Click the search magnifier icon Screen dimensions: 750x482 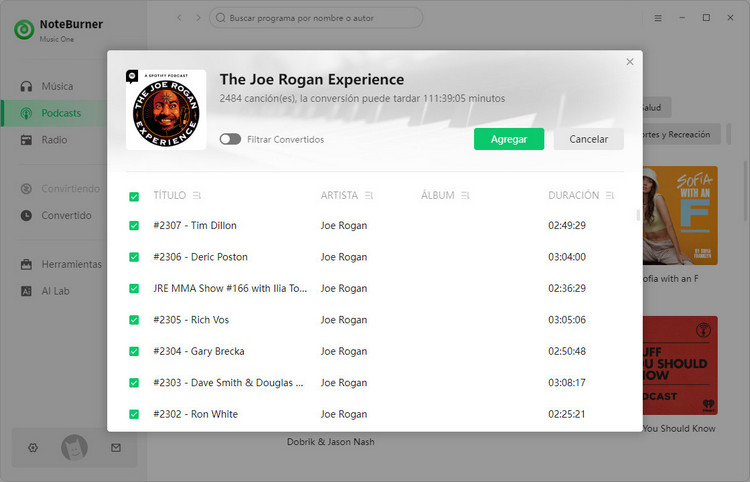point(221,18)
